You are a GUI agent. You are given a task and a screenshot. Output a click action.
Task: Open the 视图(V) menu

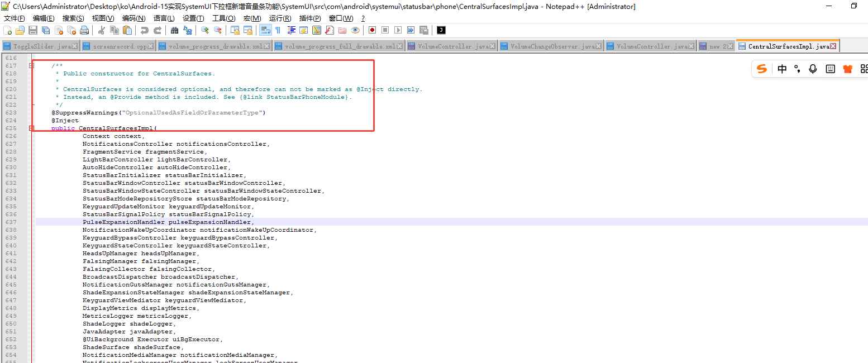coord(103,18)
